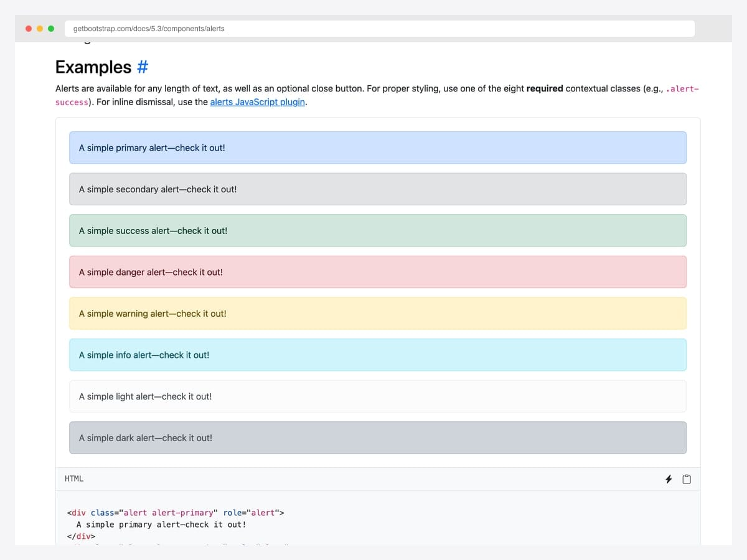Click the simple info alert box
The image size is (747, 560).
pos(378,355)
